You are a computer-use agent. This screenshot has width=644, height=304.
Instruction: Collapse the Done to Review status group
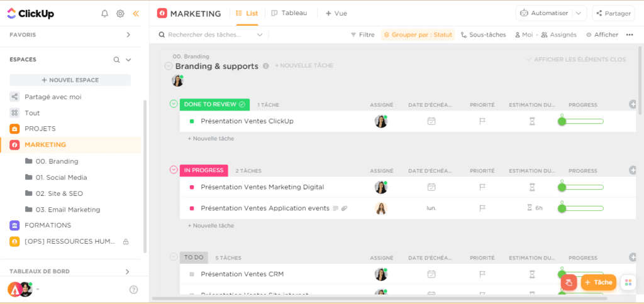[x=174, y=104]
